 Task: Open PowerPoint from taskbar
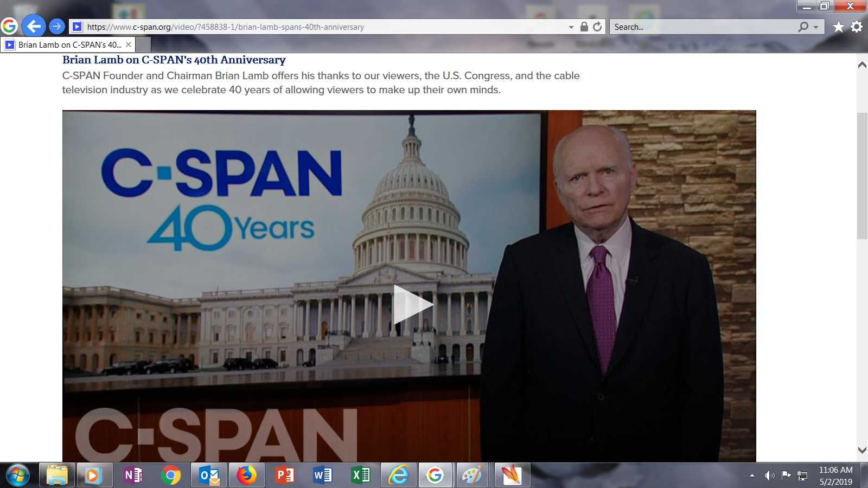pyautogui.click(x=285, y=476)
